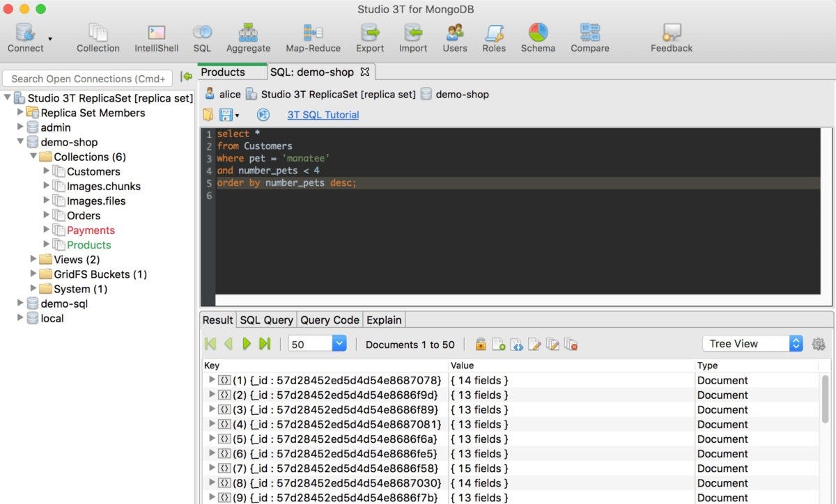Toggle the read-only padlock in results toolbar
Viewport: 836px width, 504px height.
(x=480, y=343)
